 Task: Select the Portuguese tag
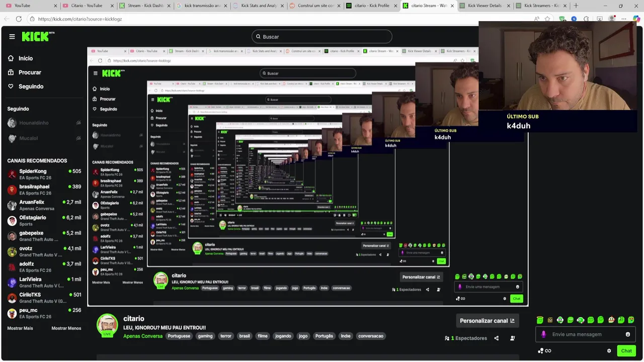pyautogui.click(x=179, y=336)
